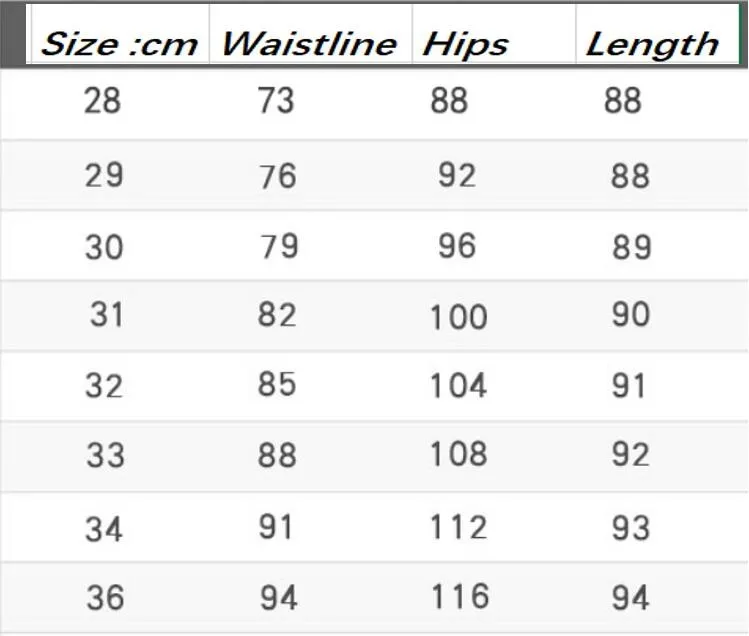Viewport: 749px width, 636px height.
Task: Click the length value 90
Action: click(x=631, y=314)
